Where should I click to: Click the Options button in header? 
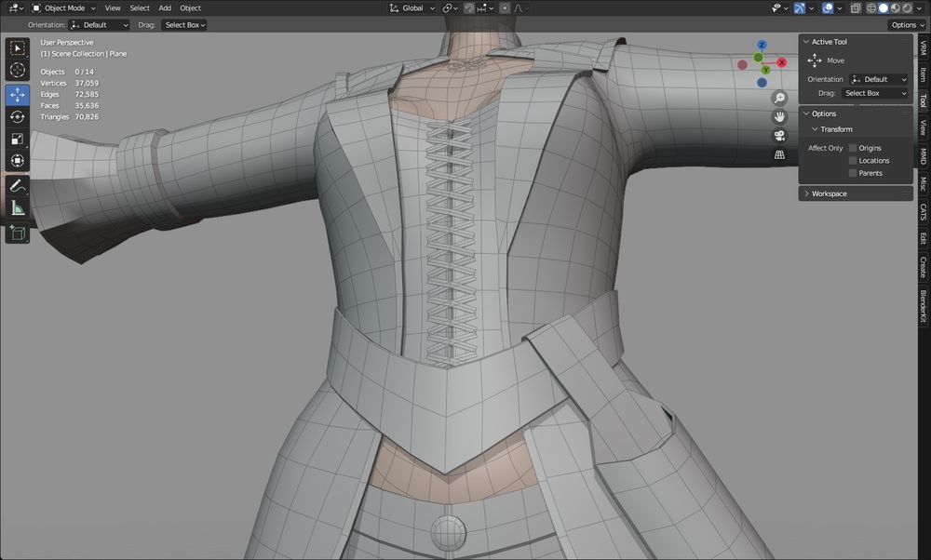(x=906, y=25)
